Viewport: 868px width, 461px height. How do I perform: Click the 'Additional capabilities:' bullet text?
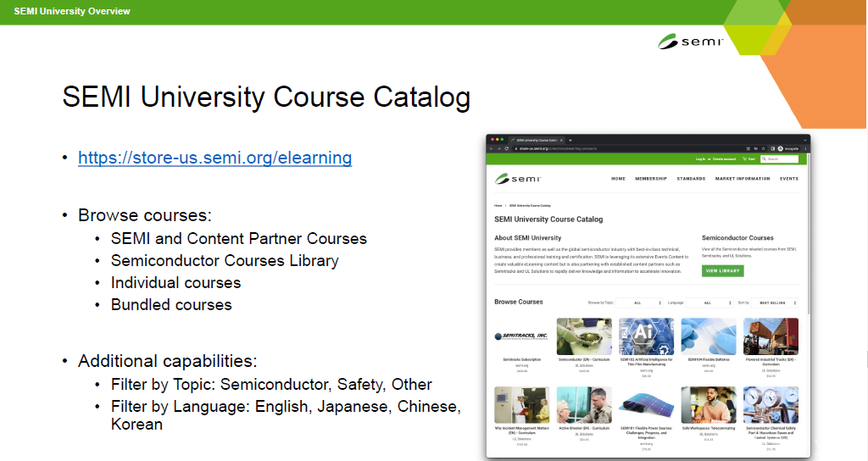pyautogui.click(x=167, y=361)
